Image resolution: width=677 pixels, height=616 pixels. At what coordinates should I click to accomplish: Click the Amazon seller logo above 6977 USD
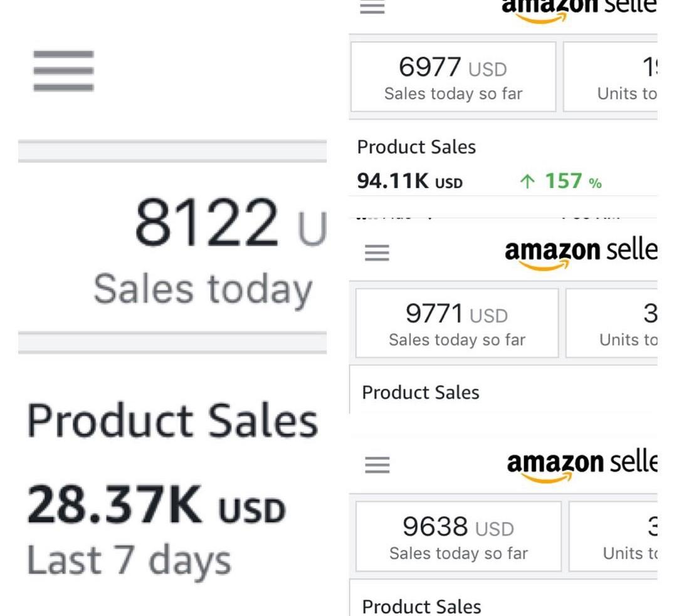coord(579,8)
